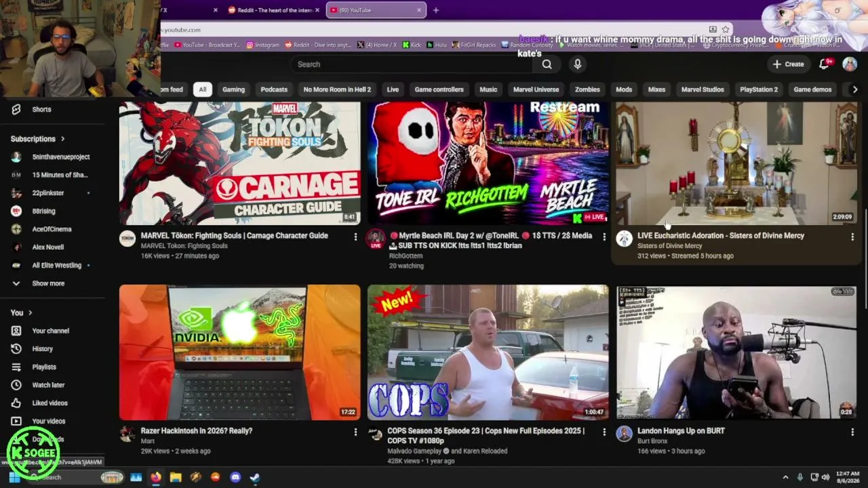Open the Create menu button
868x488 pixels.
click(x=788, y=64)
